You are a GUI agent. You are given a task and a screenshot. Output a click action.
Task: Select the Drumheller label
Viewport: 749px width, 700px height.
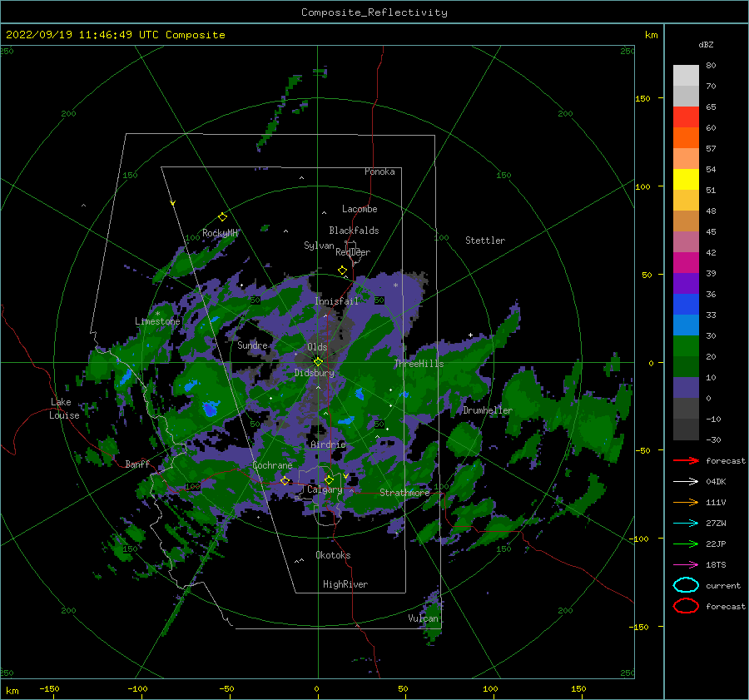[488, 410]
